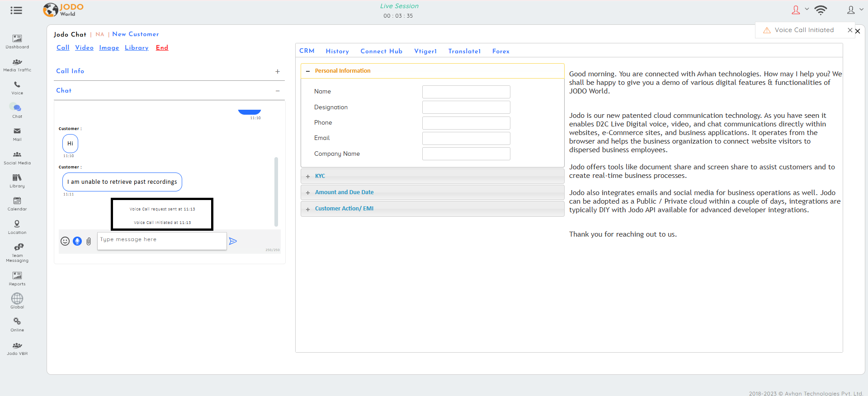Open Team Messaging in the sidebar
The image size is (868, 396).
[x=17, y=253]
